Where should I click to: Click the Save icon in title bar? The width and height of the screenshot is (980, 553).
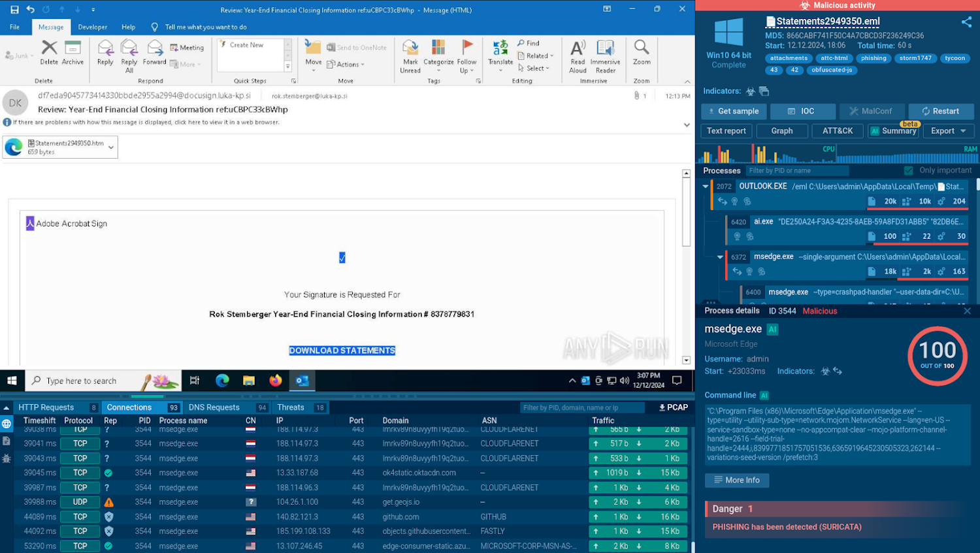[14, 10]
